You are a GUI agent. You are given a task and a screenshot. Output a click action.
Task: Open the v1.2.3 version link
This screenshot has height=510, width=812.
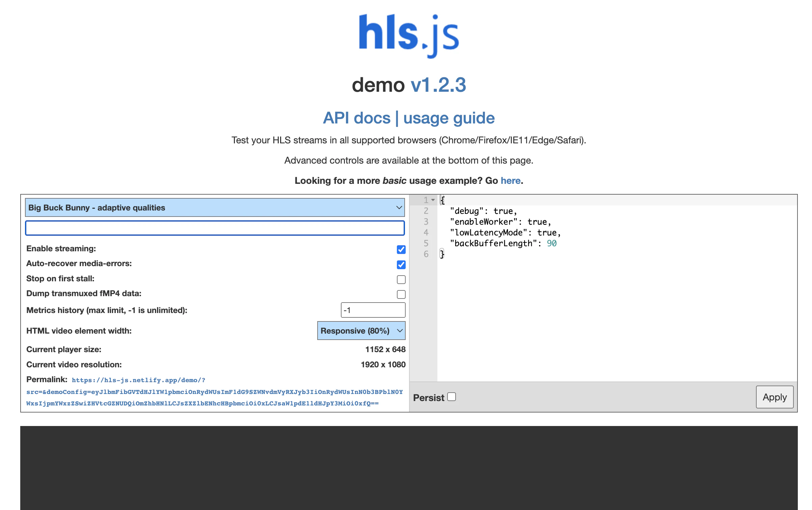(x=438, y=85)
